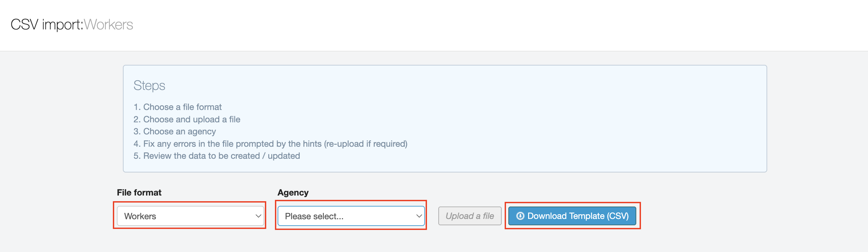Click the grey "Workers" title text
This screenshot has height=252, width=868.
pos(108,24)
